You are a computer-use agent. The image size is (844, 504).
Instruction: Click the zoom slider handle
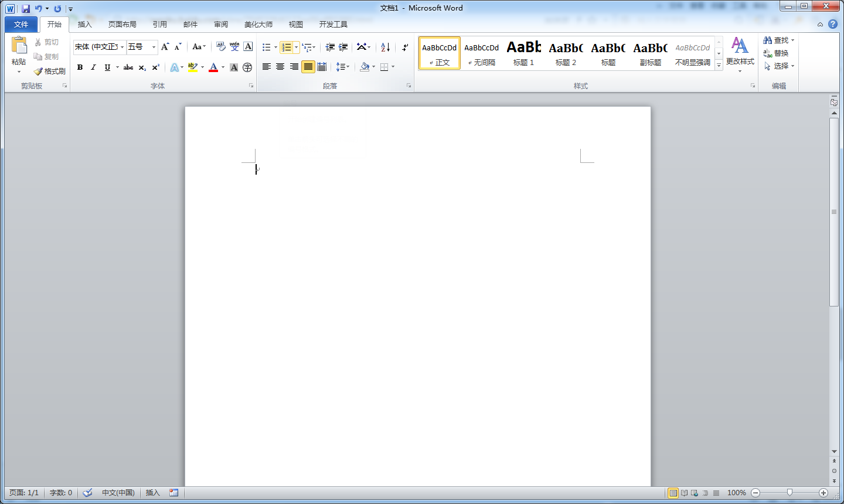(x=789, y=493)
